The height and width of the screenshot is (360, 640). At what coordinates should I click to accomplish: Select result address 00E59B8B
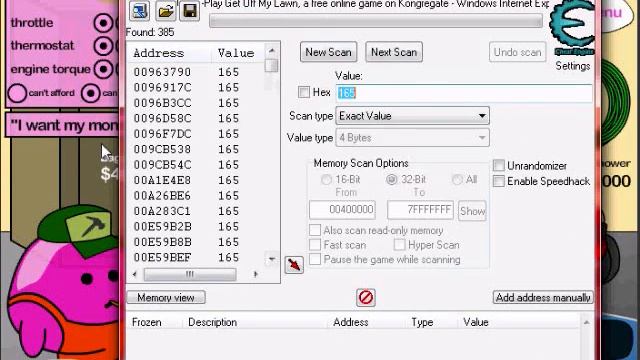click(162, 242)
